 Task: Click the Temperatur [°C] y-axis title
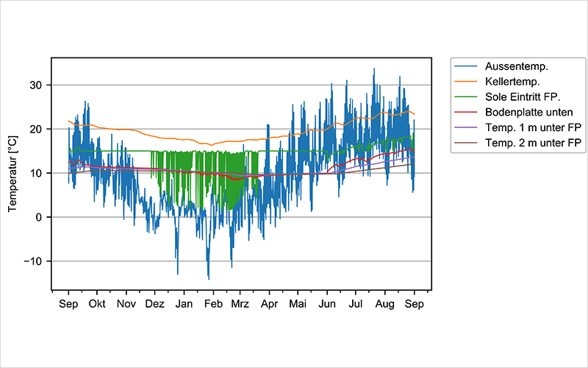(x=13, y=173)
